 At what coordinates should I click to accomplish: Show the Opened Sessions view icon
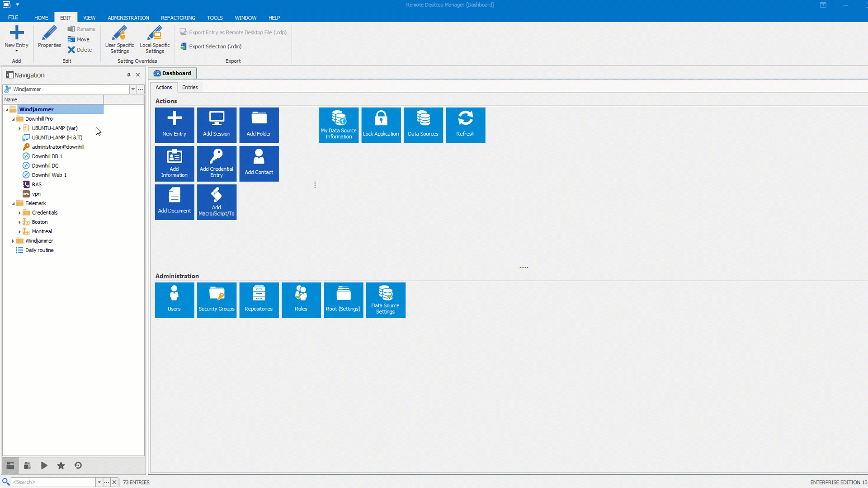coord(44,465)
